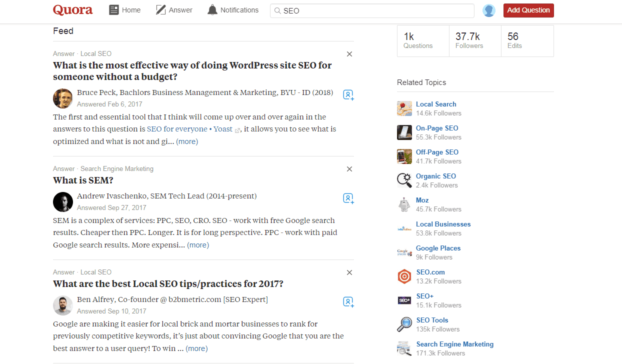
Task: Open Ben Alfrey's profile photo
Action: click(x=63, y=305)
